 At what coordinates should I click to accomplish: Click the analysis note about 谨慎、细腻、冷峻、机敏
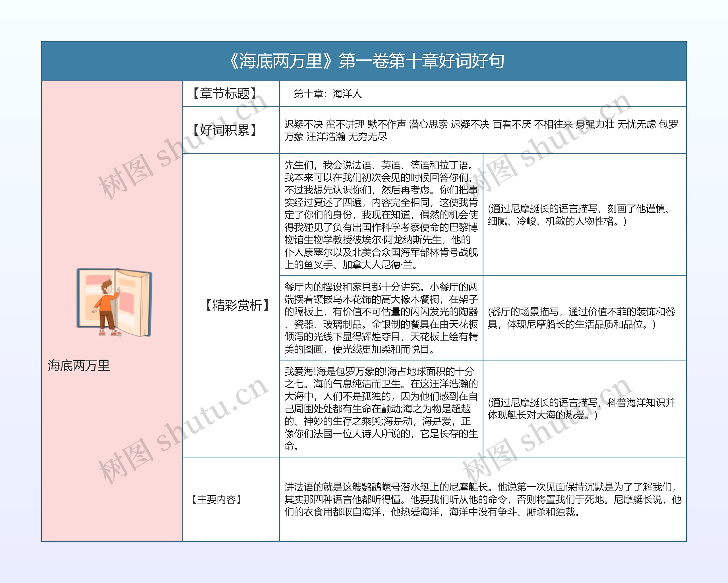[580, 215]
